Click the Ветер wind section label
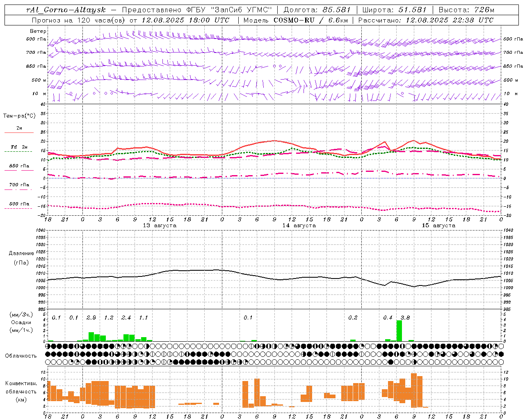The width and height of the screenshot is (525, 420). 38,31
